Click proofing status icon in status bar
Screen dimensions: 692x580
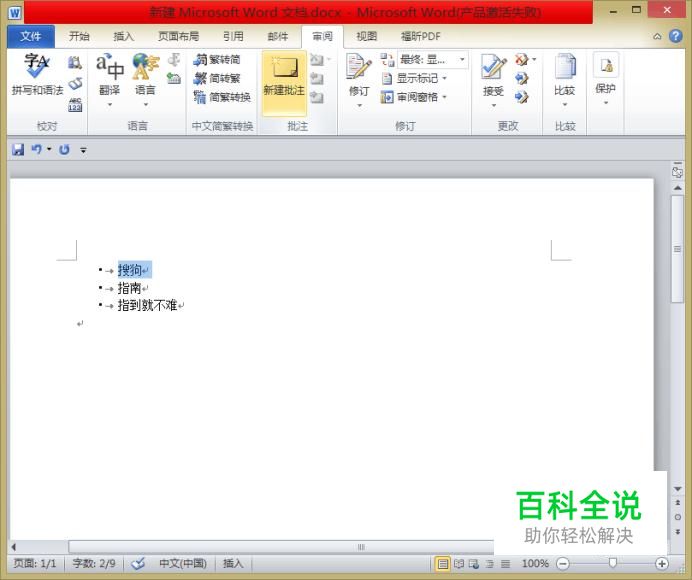tap(138, 563)
